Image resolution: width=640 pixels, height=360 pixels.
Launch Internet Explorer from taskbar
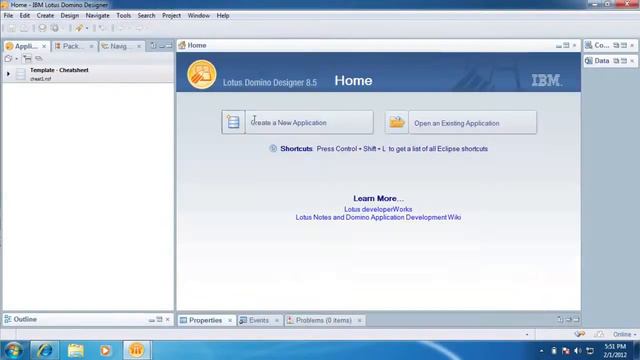[x=44, y=350]
